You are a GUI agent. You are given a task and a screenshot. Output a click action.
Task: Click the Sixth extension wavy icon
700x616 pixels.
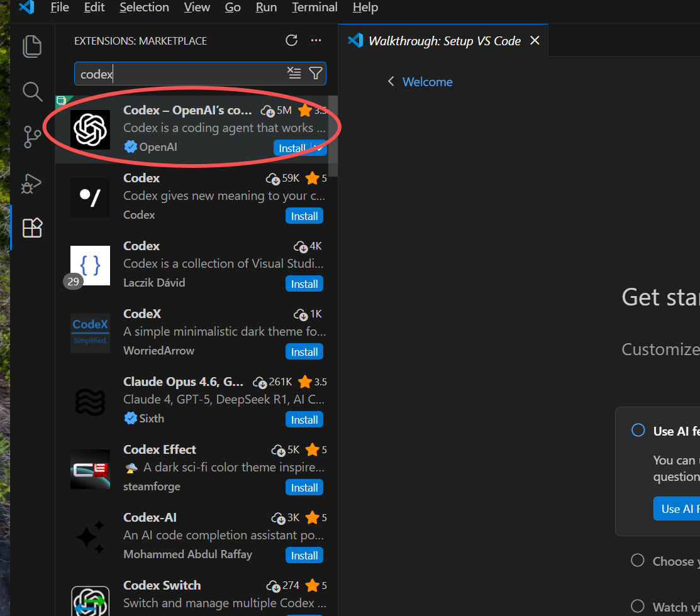coord(90,402)
